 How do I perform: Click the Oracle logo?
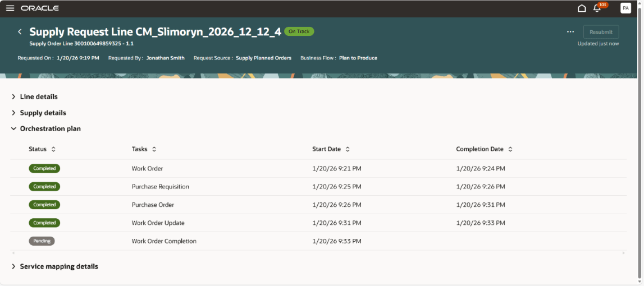tap(40, 8)
